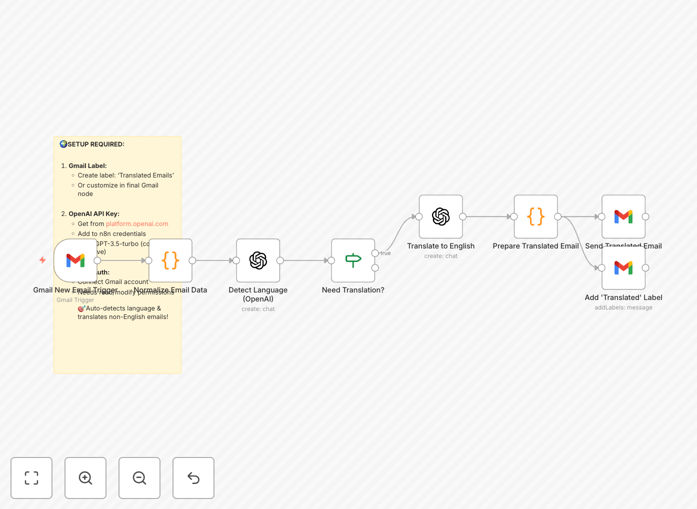The image size is (697, 509).
Task: Click the false output of Need Translation?
Action: (375, 268)
